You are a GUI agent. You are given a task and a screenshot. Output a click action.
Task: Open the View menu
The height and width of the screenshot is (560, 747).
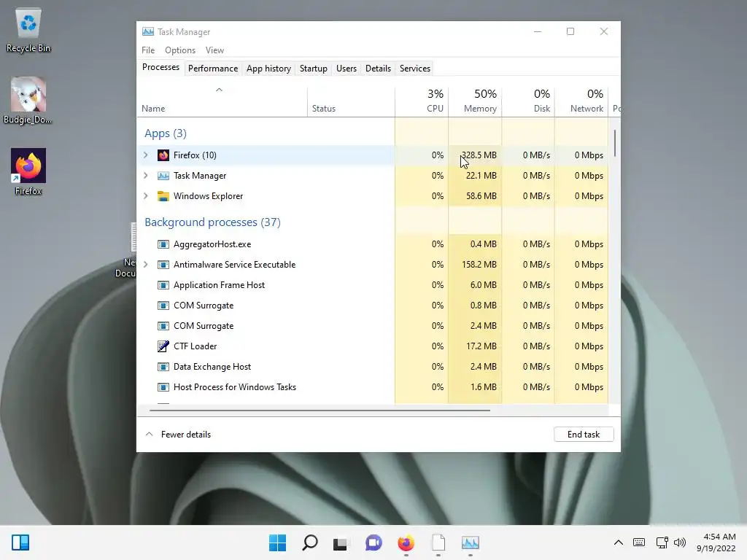point(215,50)
